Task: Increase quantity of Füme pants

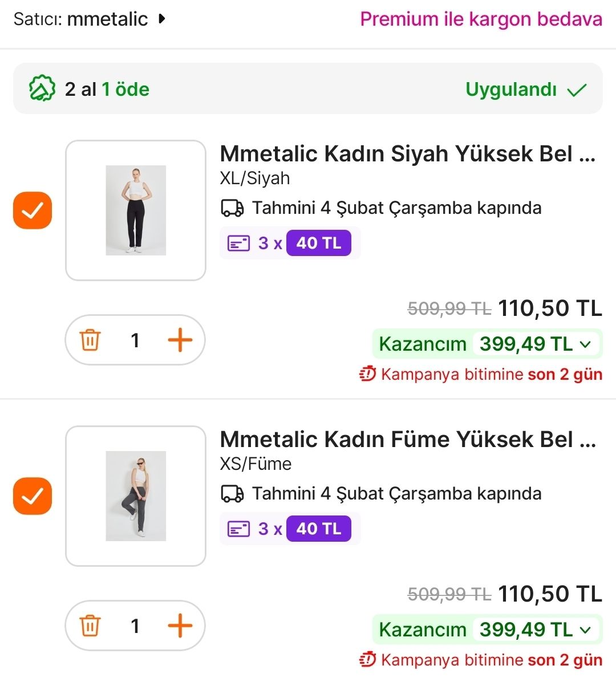Action: click(x=180, y=626)
